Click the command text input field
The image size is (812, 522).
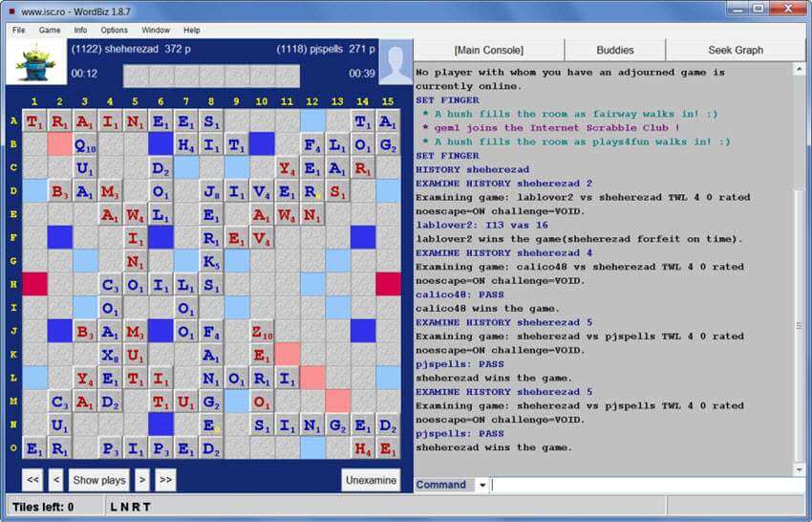(x=645, y=486)
